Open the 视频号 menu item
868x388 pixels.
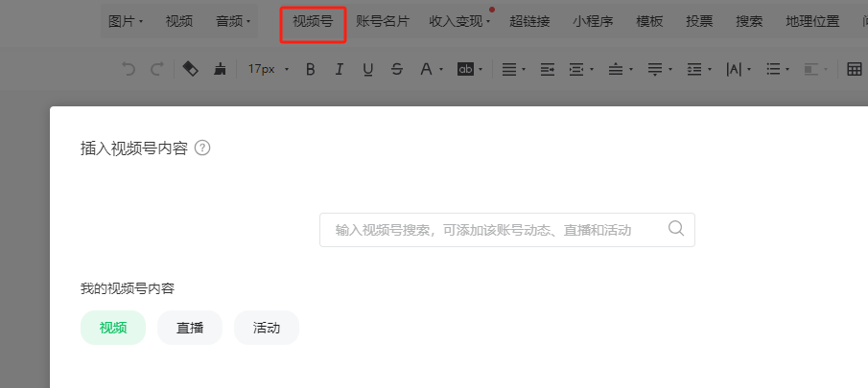coord(313,22)
